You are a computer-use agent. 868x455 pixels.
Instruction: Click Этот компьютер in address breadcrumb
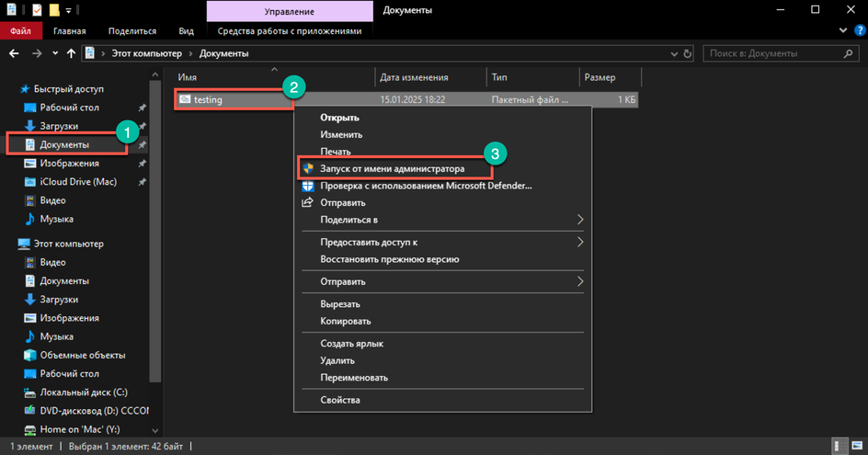[147, 53]
